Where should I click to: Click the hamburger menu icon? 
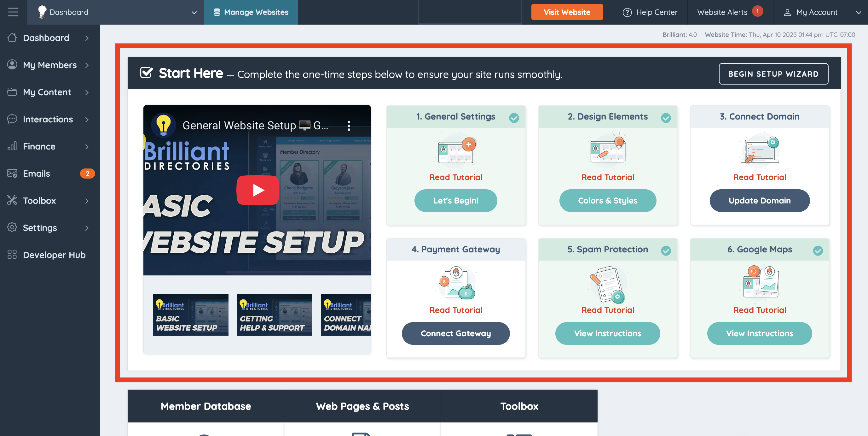(x=13, y=12)
